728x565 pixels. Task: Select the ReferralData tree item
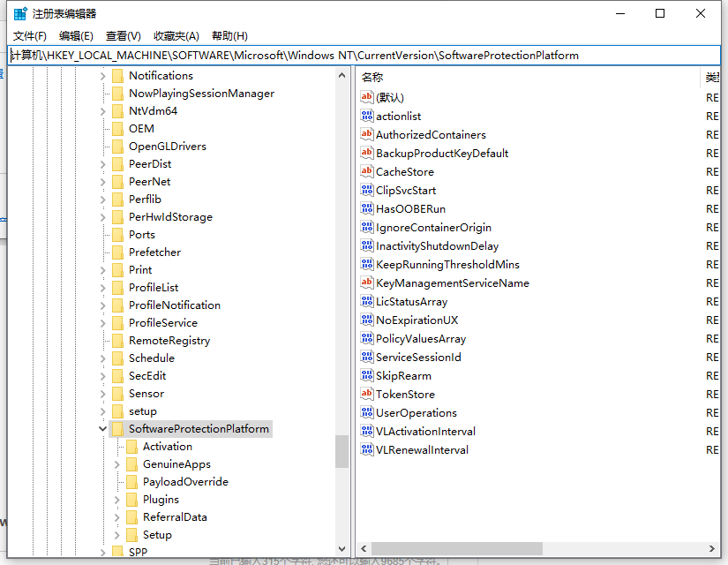[175, 517]
